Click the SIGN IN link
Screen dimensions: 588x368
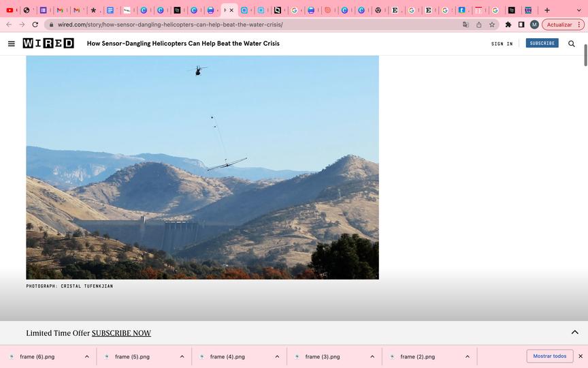(502, 44)
